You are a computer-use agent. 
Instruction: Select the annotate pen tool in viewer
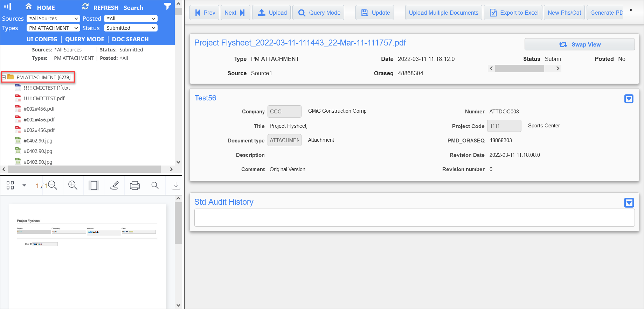coord(114,185)
